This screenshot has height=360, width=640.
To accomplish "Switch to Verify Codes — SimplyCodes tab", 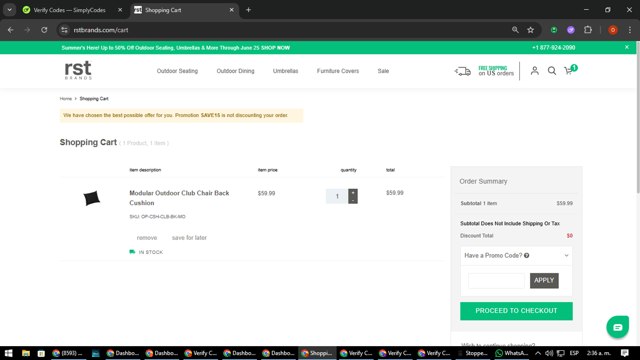I will (69, 10).
